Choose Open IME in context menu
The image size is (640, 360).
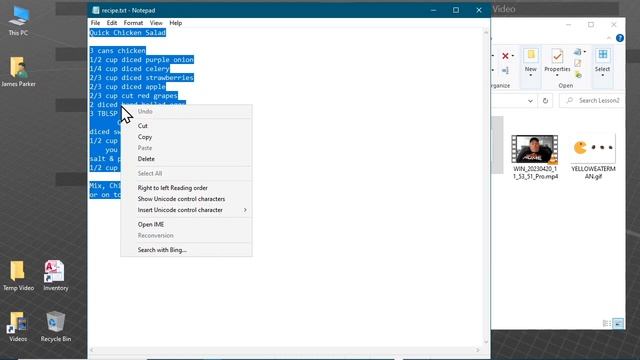[186, 224]
